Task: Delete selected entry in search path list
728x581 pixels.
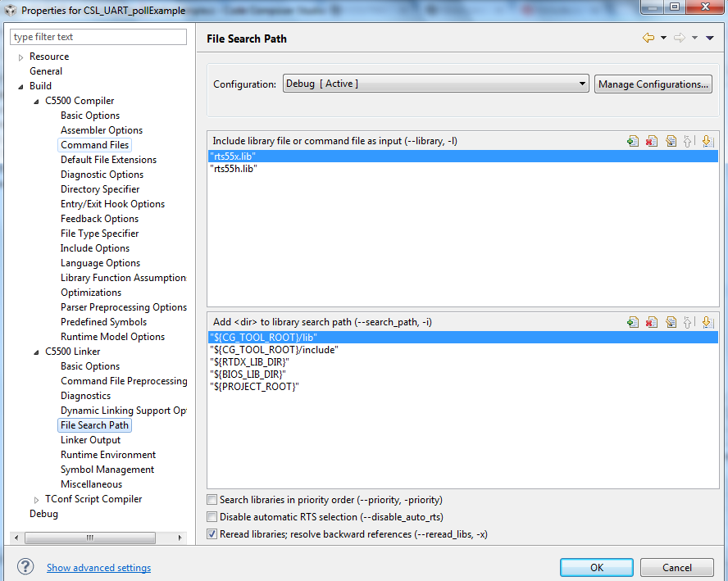Action: point(652,322)
